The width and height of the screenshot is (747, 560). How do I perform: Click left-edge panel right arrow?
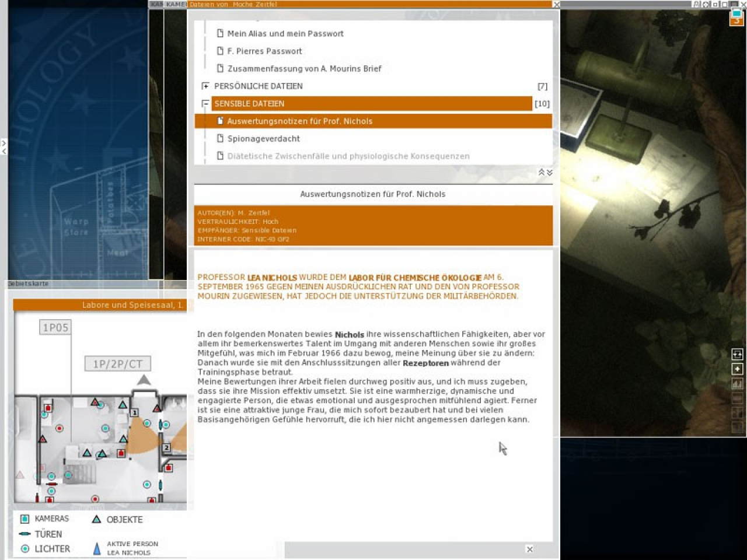[x=4, y=142]
